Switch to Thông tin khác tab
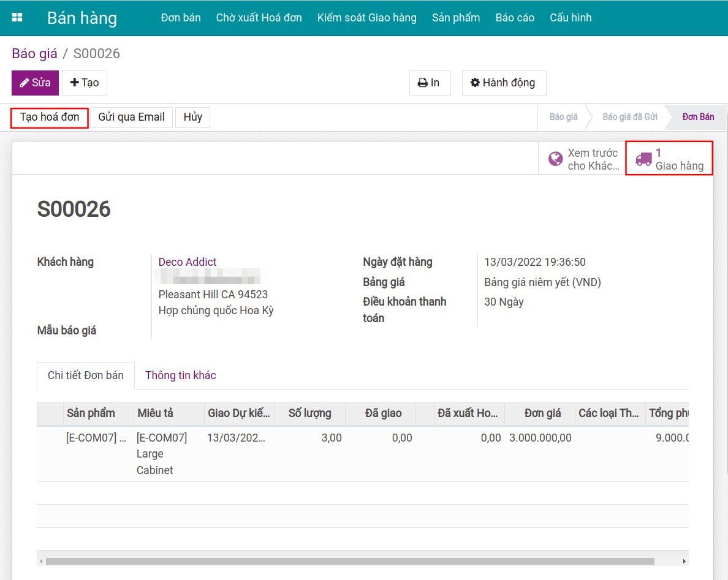Image resolution: width=728 pixels, height=580 pixels. [181, 375]
